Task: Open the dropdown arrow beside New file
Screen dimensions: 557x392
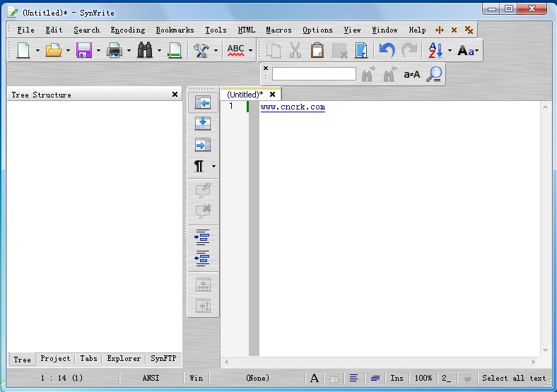Action: pos(37,51)
